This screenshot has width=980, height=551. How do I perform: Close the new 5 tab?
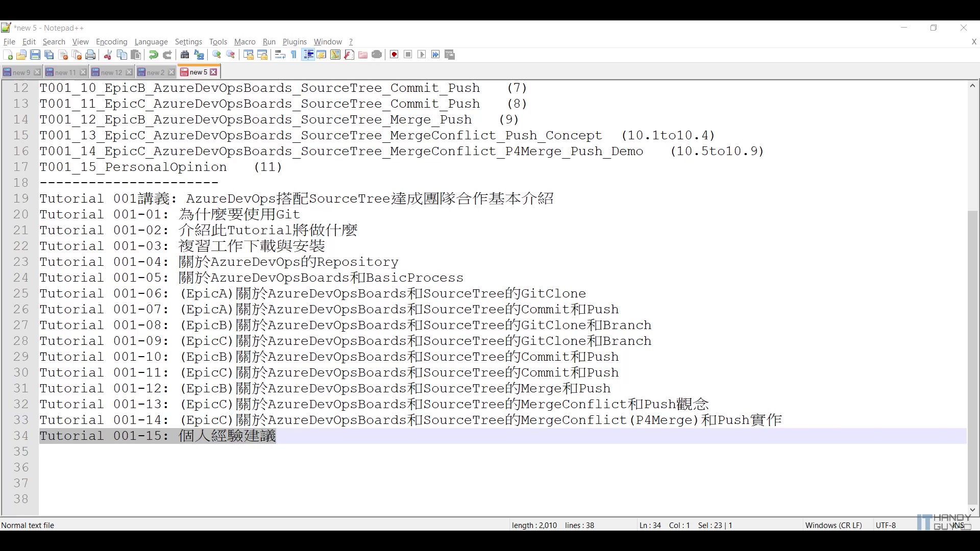pos(214,72)
